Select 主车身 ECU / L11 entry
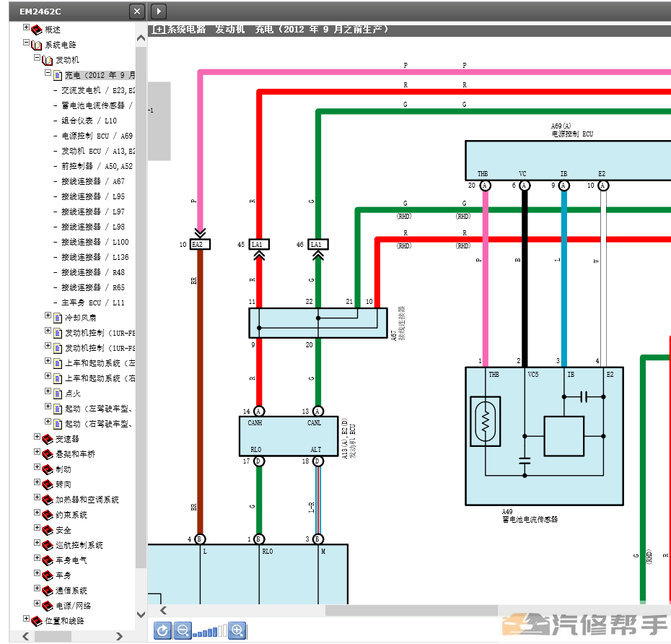Image resolution: width=671 pixels, height=644 pixels. [93, 303]
